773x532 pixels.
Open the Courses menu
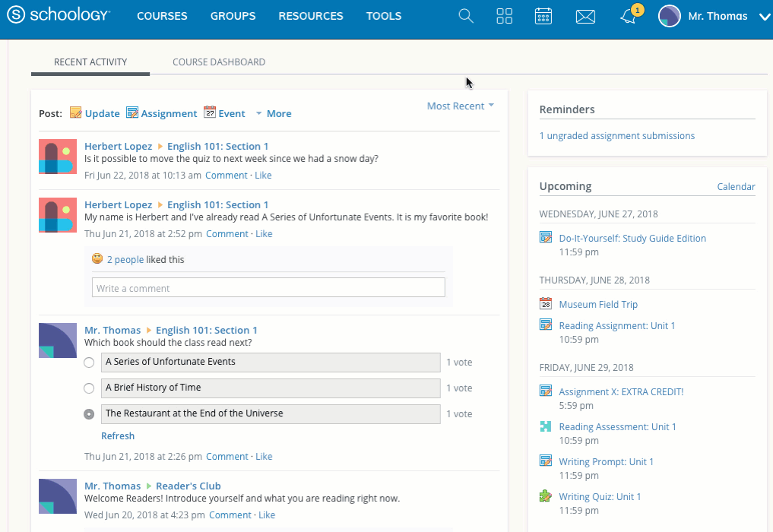click(x=162, y=16)
